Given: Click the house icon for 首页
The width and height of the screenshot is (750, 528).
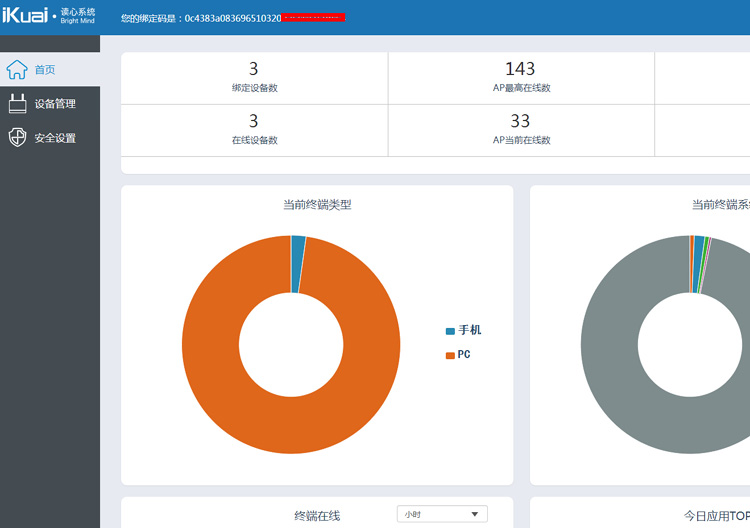Looking at the screenshot, I should coord(17,70).
